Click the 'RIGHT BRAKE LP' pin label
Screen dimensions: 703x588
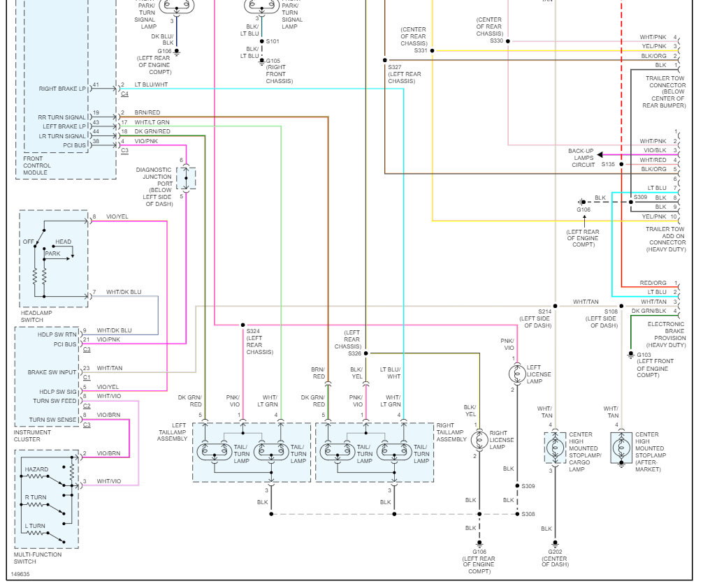(62, 89)
